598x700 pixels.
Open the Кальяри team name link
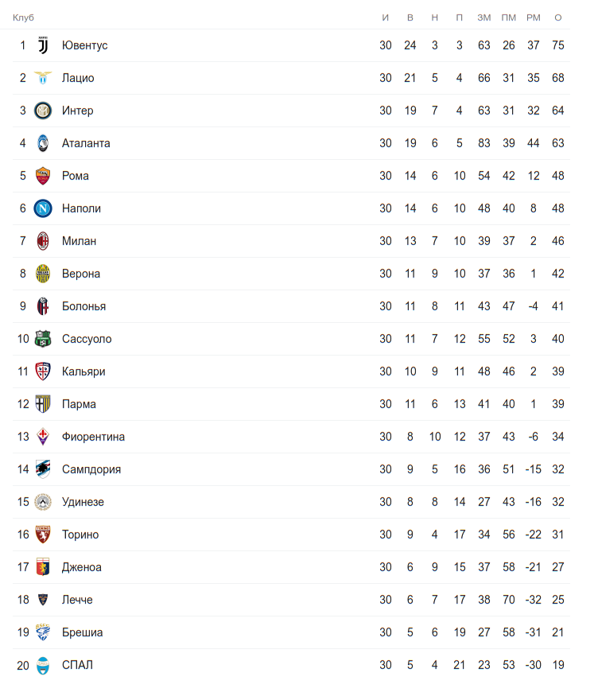click(83, 371)
